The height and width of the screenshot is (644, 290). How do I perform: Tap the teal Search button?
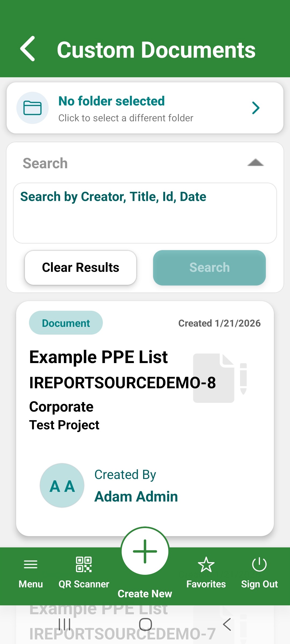point(209,268)
